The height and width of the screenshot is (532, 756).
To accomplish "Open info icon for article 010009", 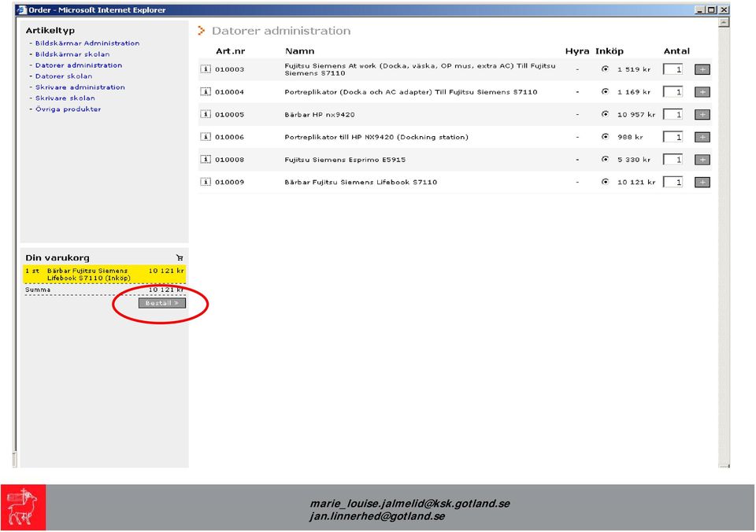I will tap(206, 182).
